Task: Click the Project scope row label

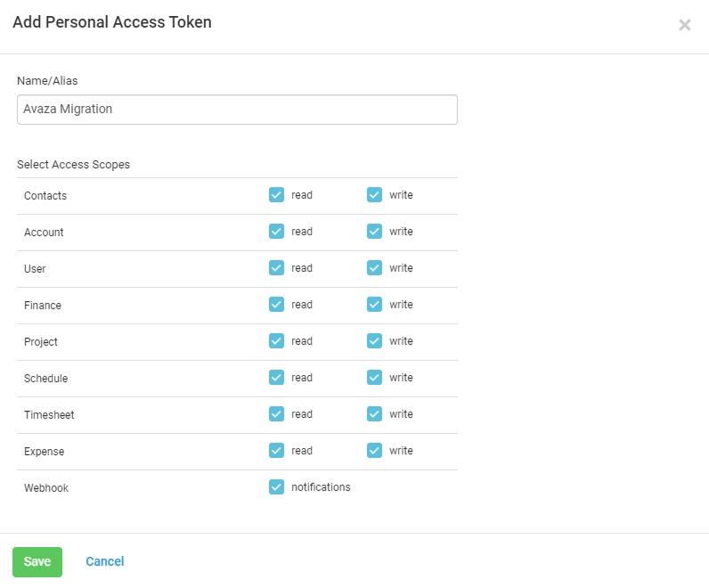Action: tap(41, 342)
